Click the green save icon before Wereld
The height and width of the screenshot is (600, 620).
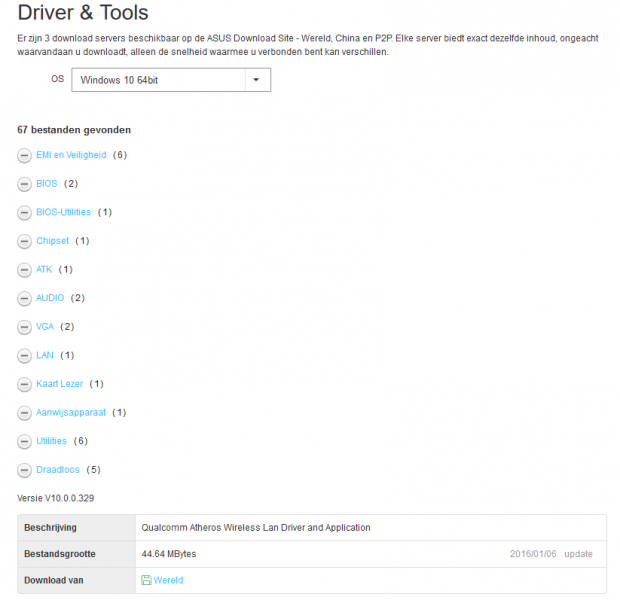pos(146,580)
